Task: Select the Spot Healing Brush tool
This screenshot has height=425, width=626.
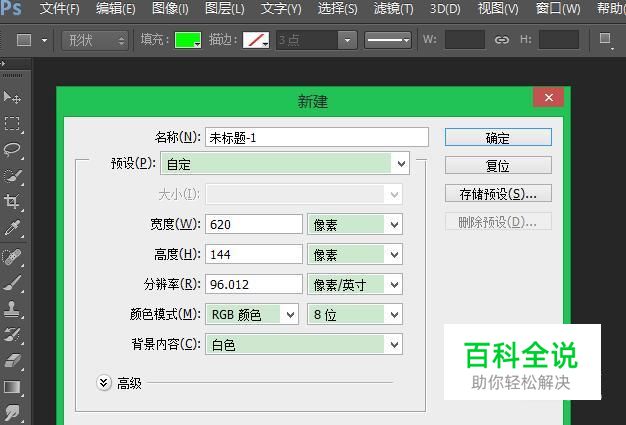Action: (x=12, y=257)
